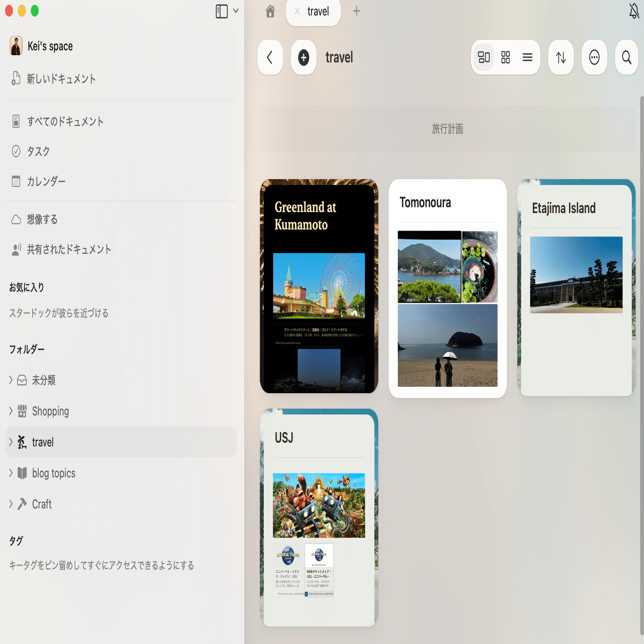Select the blog topics folder label
644x644 pixels.
[x=54, y=474]
